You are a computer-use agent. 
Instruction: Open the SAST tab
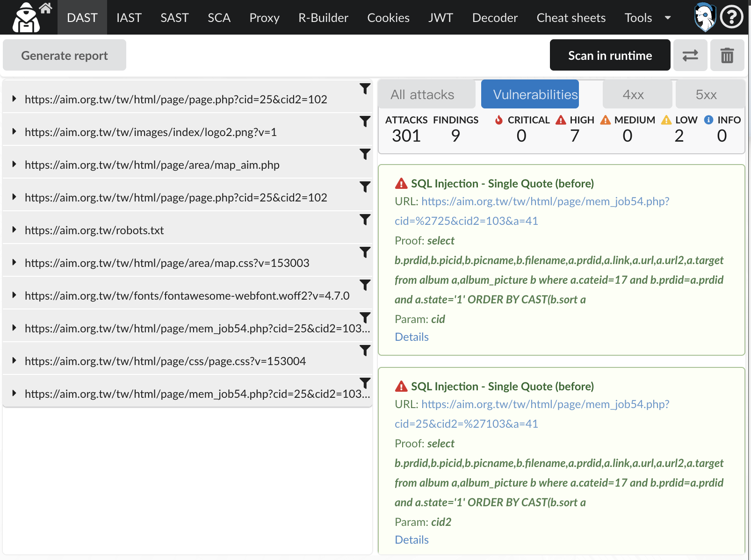tap(174, 17)
